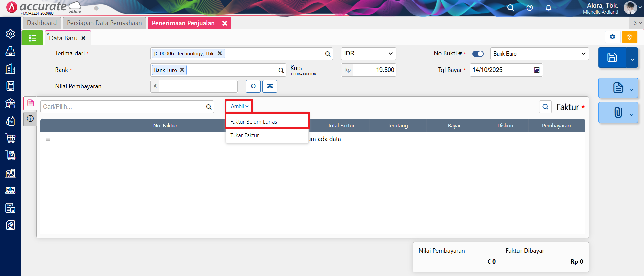This screenshot has height=276, width=644.
Task: Expand the Ambil dropdown button
Action: 239,106
